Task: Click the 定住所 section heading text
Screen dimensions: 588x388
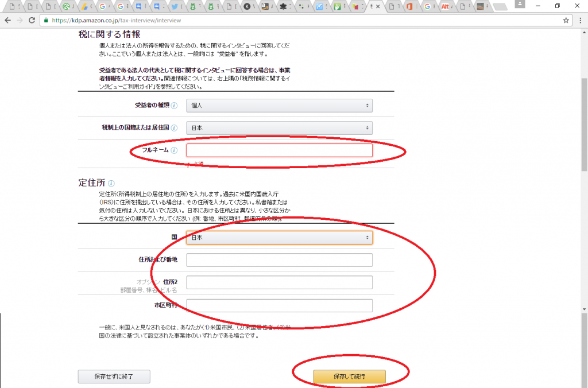Action: pyautogui.click(x=92, y=183)
